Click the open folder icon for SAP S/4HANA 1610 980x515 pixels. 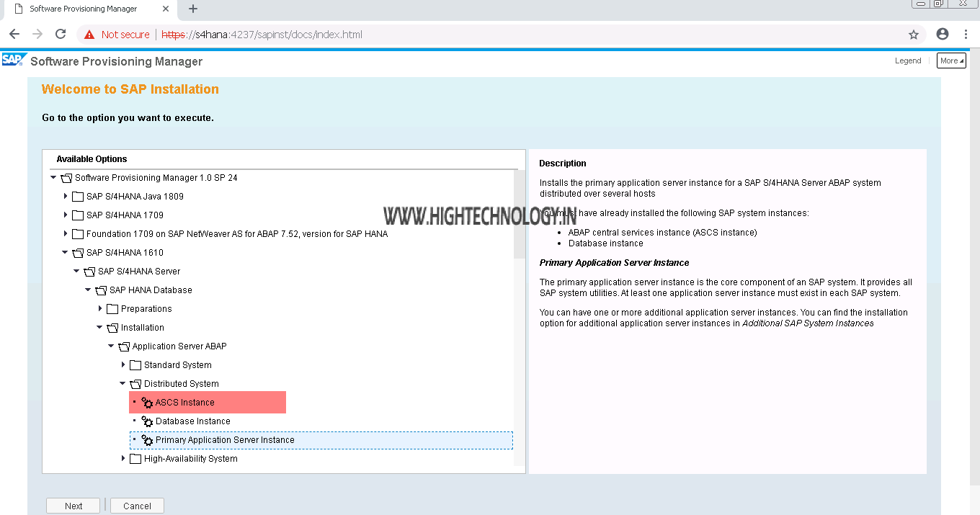coord(78,253)
